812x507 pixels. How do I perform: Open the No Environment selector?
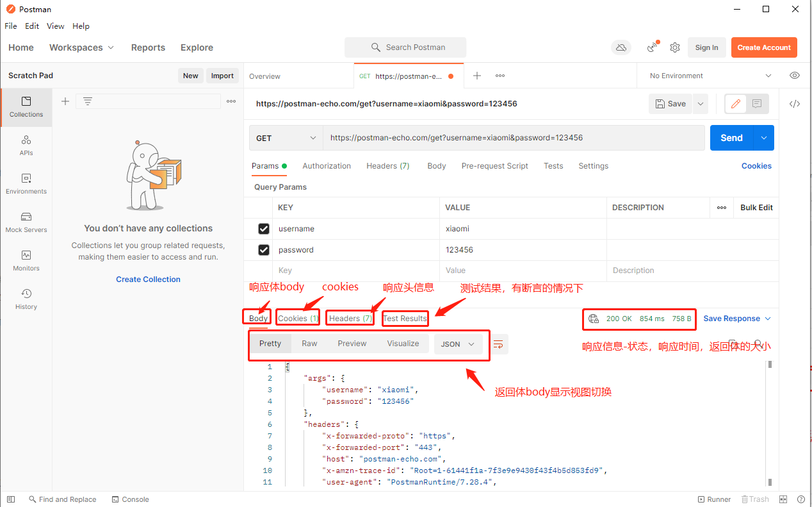click(709, 76)
